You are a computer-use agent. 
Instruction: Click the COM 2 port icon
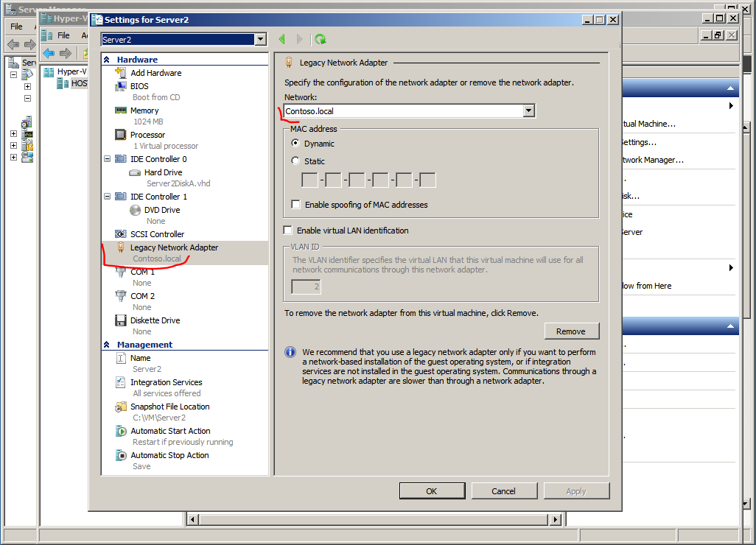(121, 296)
